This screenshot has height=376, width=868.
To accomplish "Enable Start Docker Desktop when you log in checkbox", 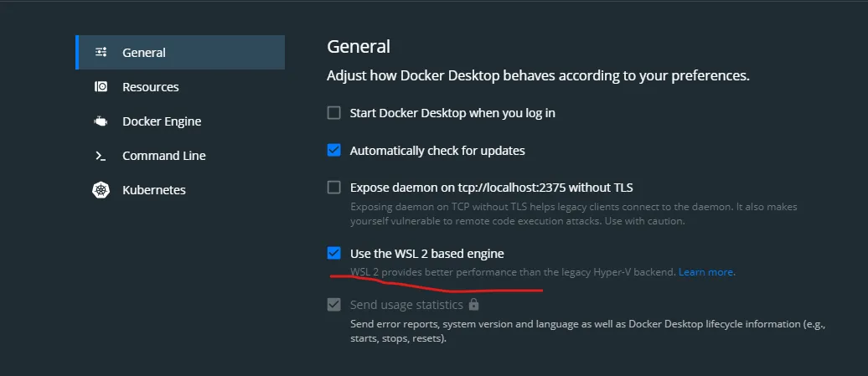I will point(334,112).
